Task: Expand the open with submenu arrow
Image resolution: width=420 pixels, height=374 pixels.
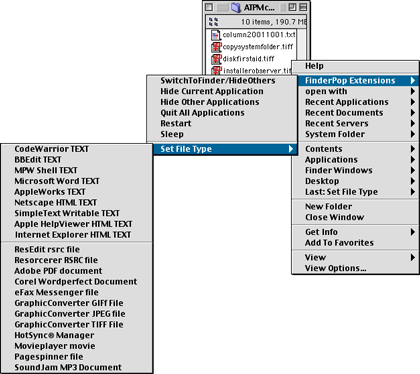Action: coord(413,91)
